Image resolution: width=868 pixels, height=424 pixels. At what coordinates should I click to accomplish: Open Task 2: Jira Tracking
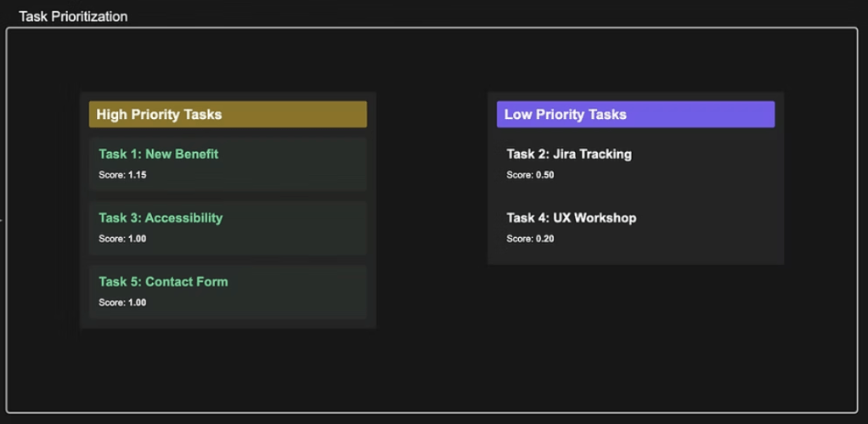pyautogui.click(x=569, y=154)
